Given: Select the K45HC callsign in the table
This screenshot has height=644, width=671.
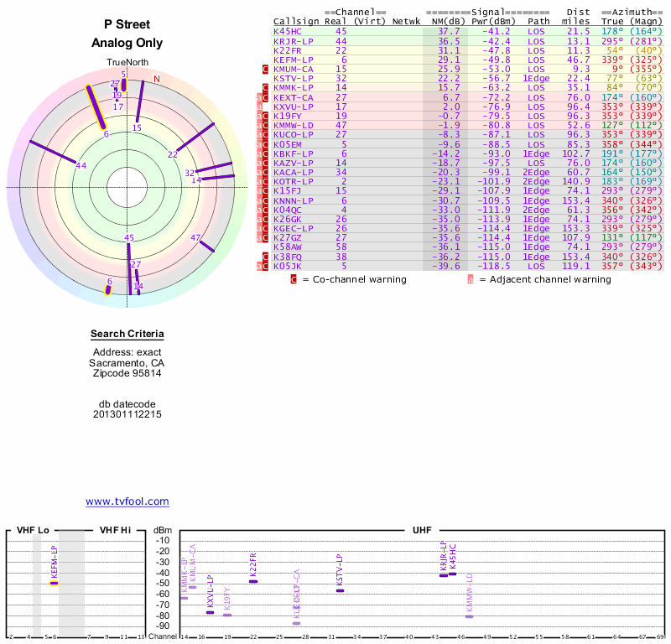Looking at the screenshot, I should [287, 31].
